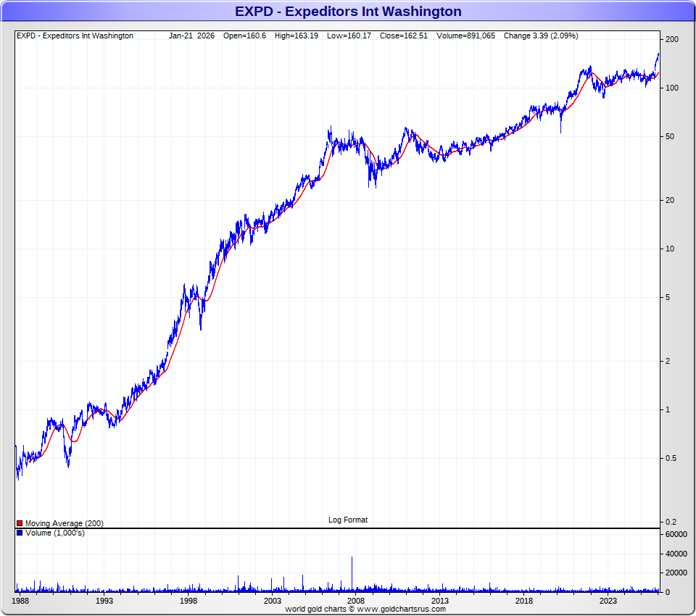
Task: Click the blue Volume legend swatch
Action: 20,533
